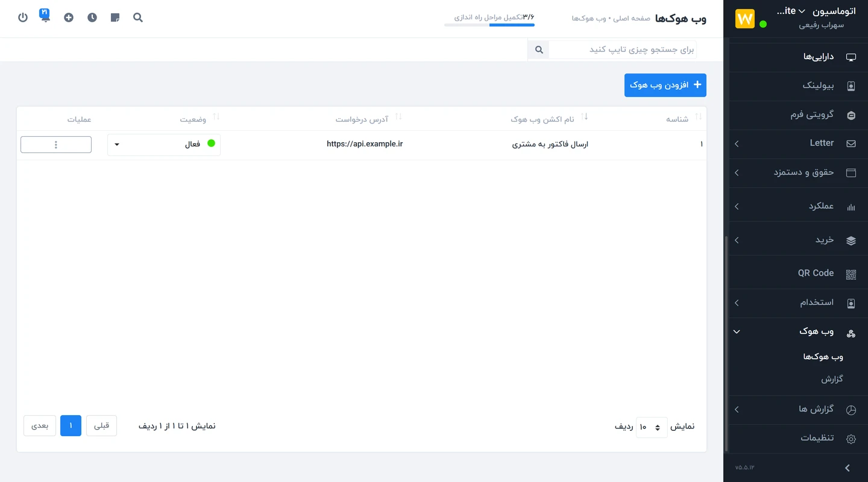Image resolution: width=868 pixels, height=482 pixels.
Task: Sort by وضعیت column
Action: [x=216, y=116]
